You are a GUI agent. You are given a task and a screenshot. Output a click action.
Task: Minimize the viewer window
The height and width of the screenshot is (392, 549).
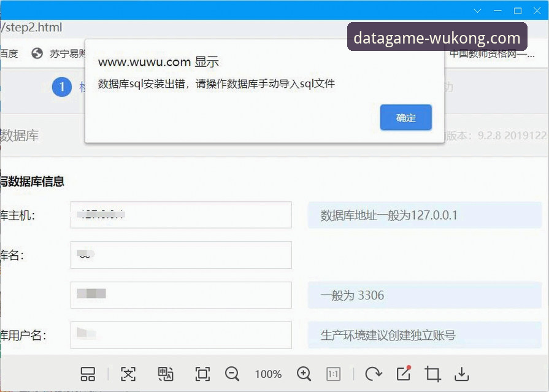click(x=497, y=11)
